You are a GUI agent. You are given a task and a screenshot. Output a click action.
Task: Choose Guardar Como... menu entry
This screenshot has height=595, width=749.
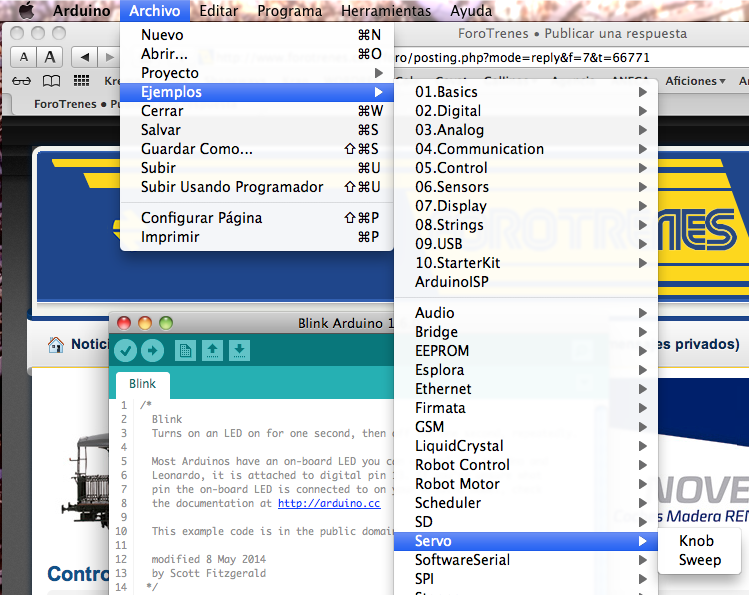coord(257,149)
